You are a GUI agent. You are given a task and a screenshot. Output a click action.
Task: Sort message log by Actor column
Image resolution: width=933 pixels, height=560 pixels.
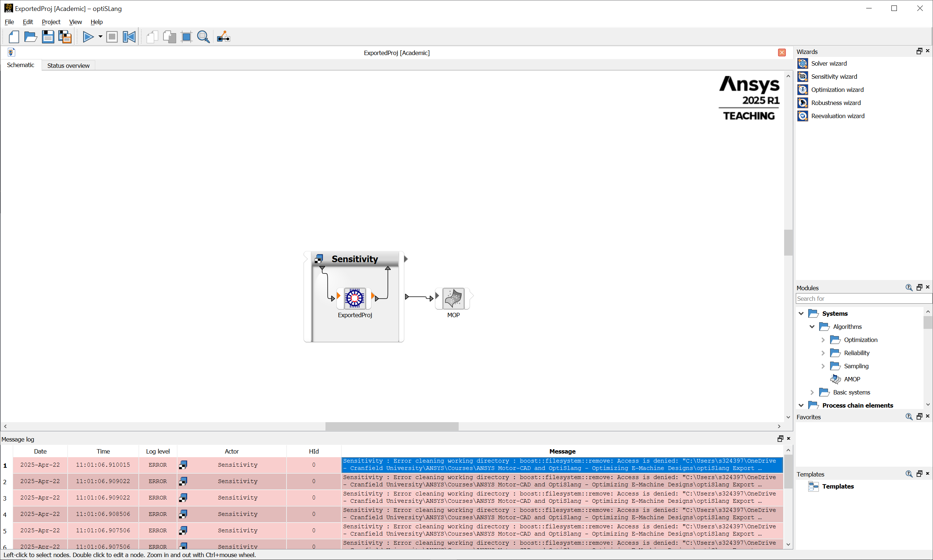[231, 451]
